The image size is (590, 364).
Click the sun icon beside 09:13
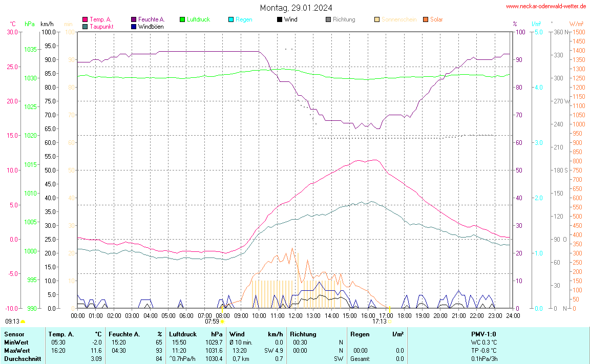23,322
